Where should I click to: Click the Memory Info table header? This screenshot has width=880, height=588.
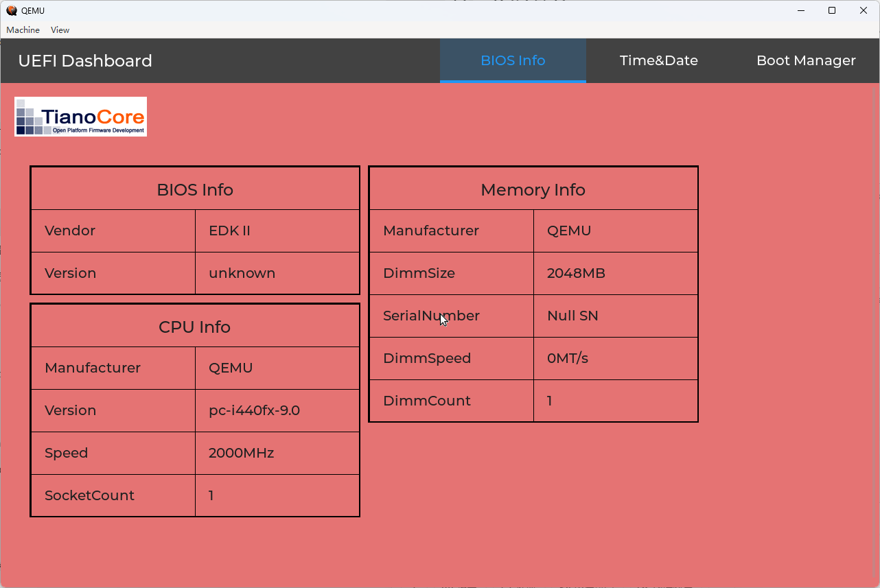click(533, 189)
